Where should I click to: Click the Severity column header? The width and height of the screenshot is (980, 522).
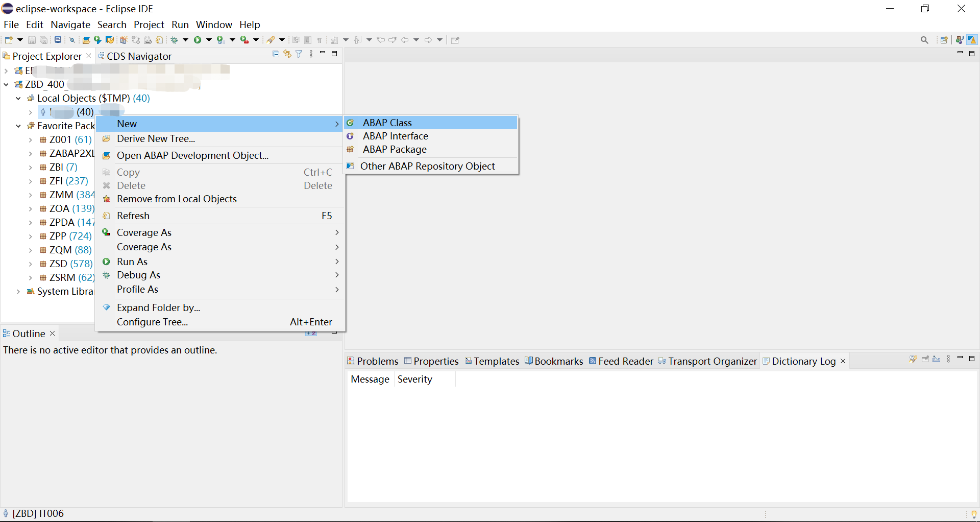tap(415, 379)
